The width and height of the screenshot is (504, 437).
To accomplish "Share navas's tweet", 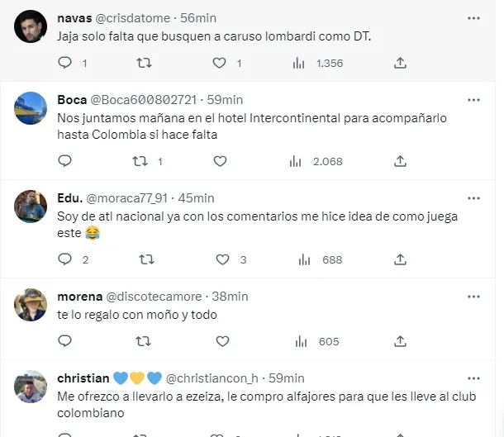I will click(400, 63).
